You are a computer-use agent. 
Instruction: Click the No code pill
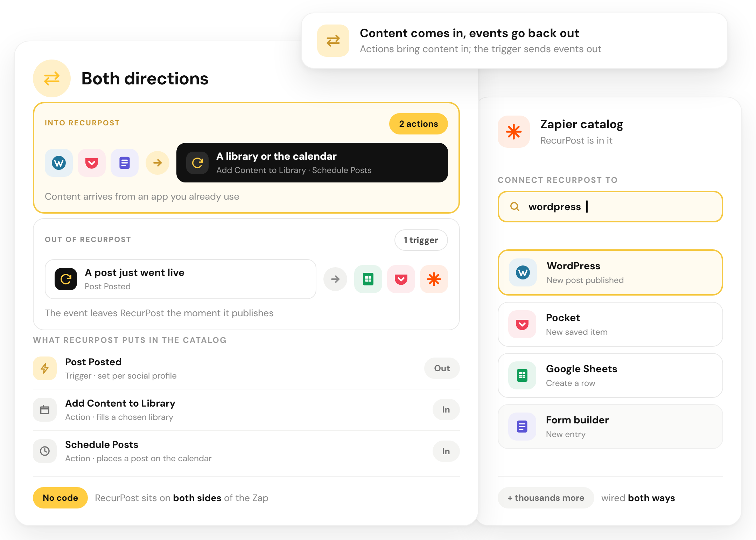[60, 498]
